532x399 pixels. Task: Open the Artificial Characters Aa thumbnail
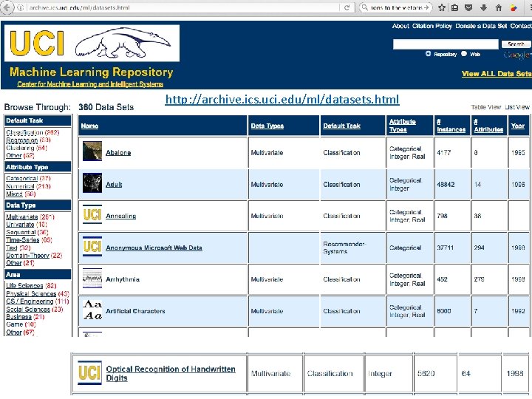coord(92,310)
